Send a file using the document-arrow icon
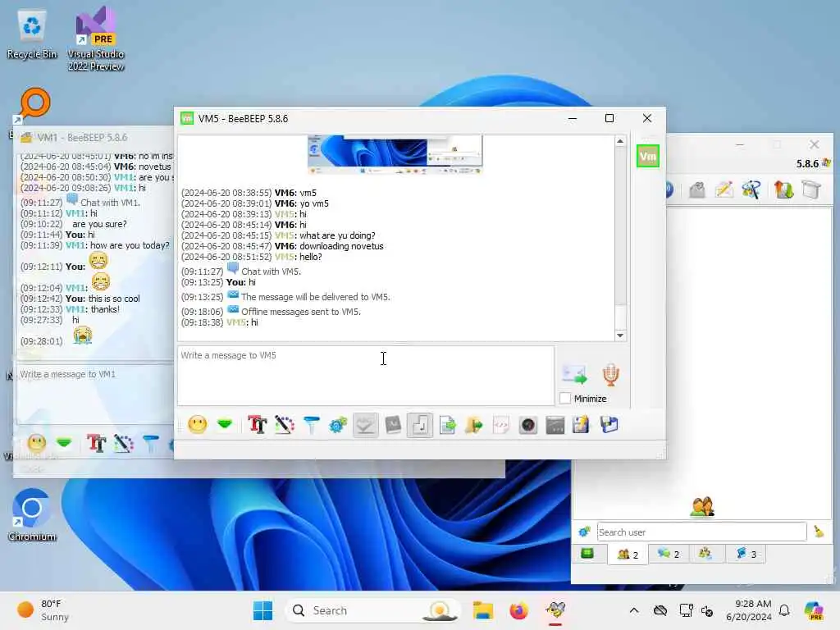 tap(447, 426)
